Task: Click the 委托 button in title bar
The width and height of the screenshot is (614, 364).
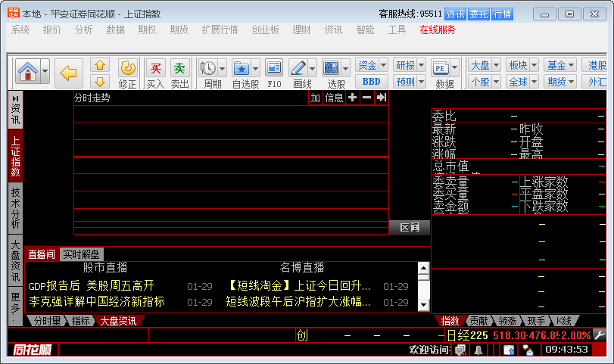Action: tap(478, 14)
